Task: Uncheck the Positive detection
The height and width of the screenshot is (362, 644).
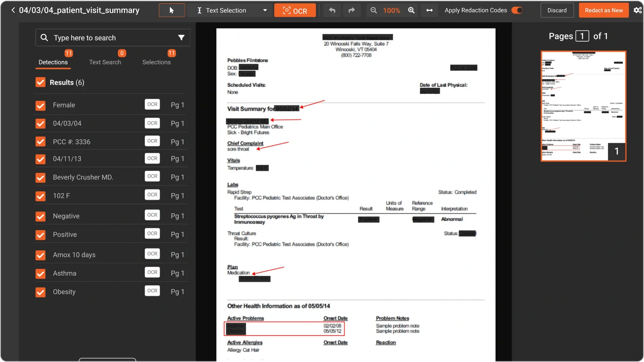Action: (41, 235)
